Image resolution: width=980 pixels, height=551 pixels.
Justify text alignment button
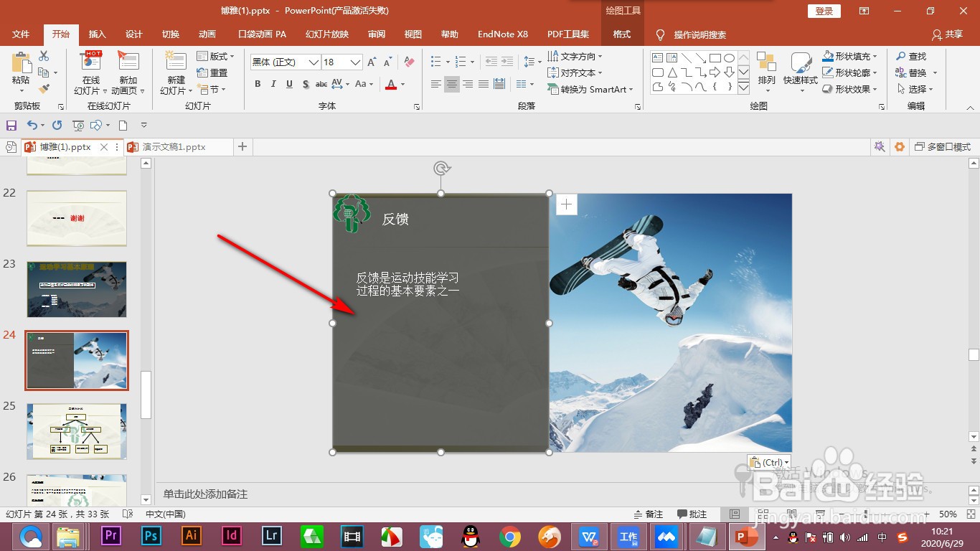[x=483, y=84]
